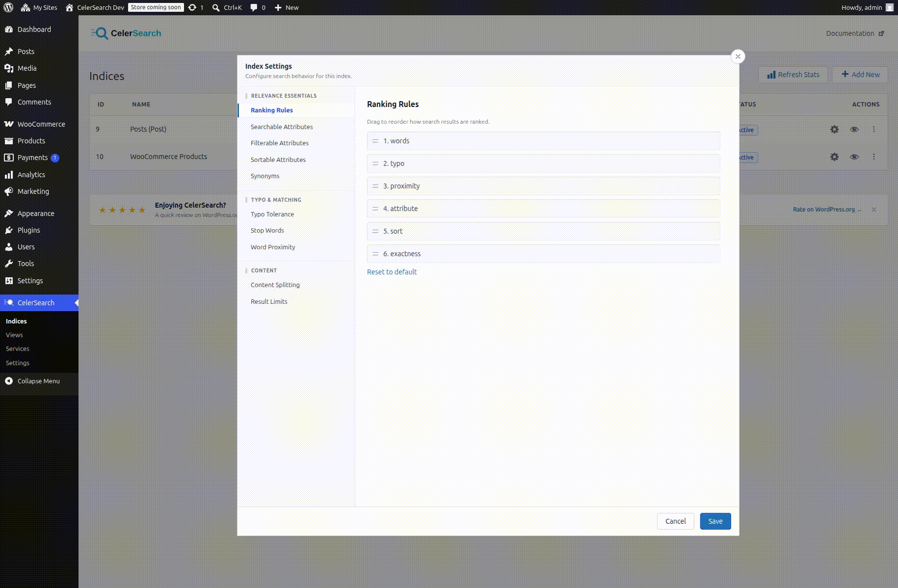
Task: Click the drag handle for the words rule
Action: coord(375,141)
